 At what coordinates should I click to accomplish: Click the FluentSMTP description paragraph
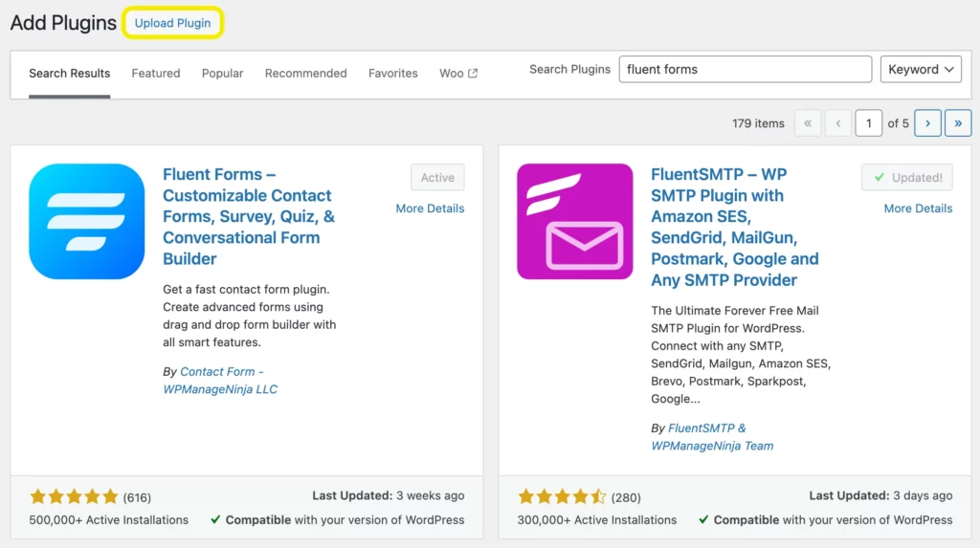[741, 354]
